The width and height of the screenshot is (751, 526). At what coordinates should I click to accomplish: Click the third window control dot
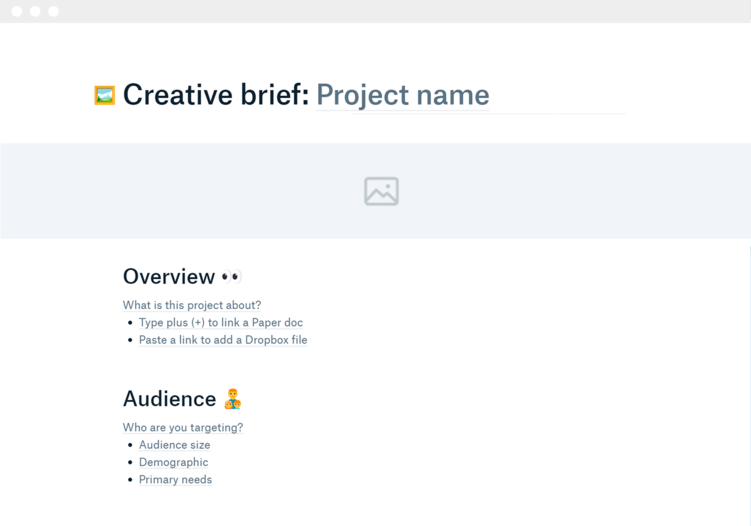pyautogui.click(x=53, y=11)
